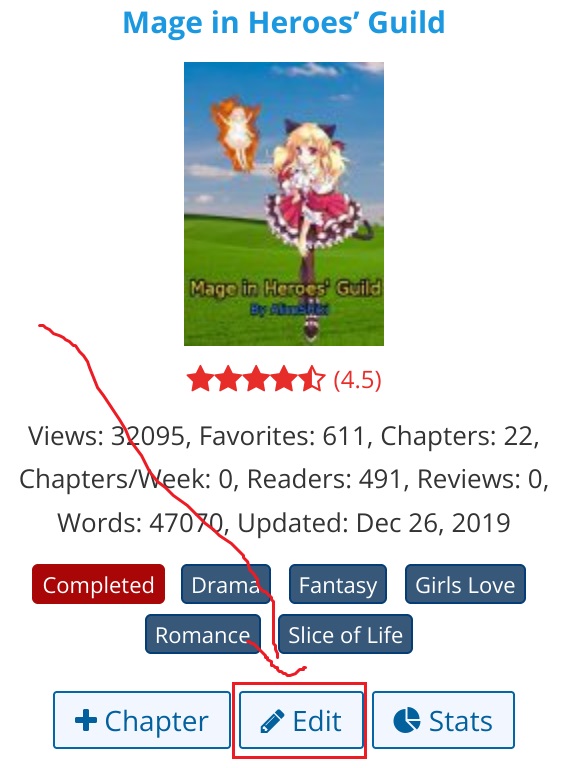Choose the Romance genre tag
This screenshot has height=768, width=578.
[x=203, y=634]
